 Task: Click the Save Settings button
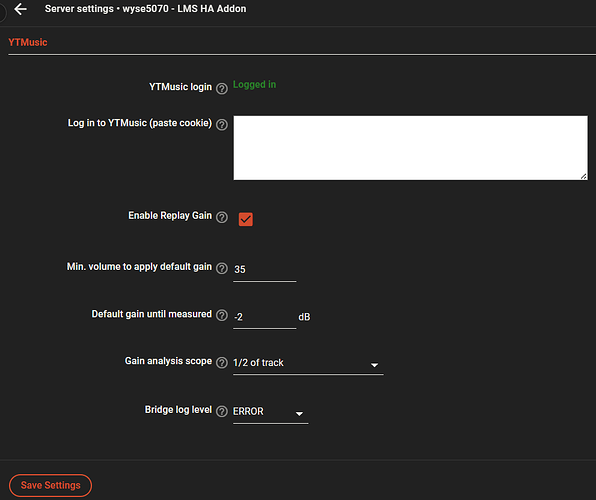[51, 485]
